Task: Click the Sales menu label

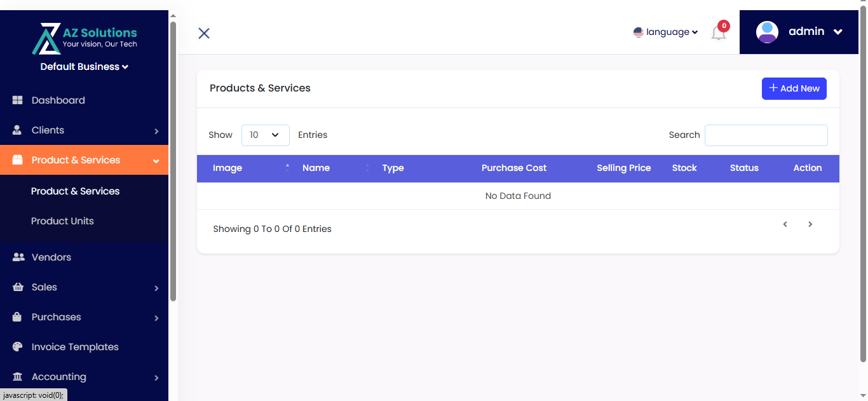Action: click(x=44, y=287)
